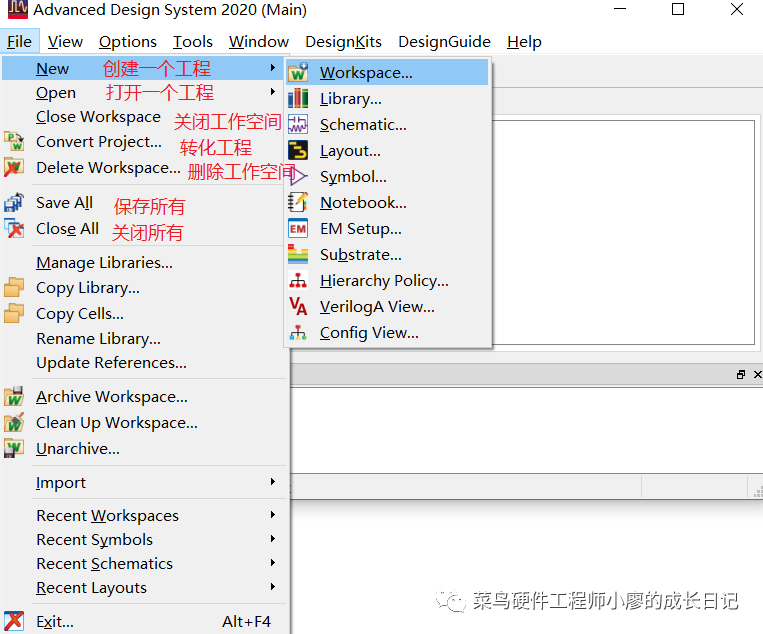Click the red Exit icon
Image resolution: width=763 pixels, height=634 pixels.
pos(13,621)
